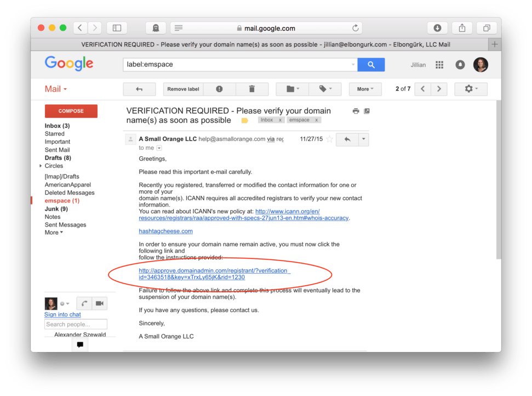Open Drafts (8) folder

[x=58, y=158]
